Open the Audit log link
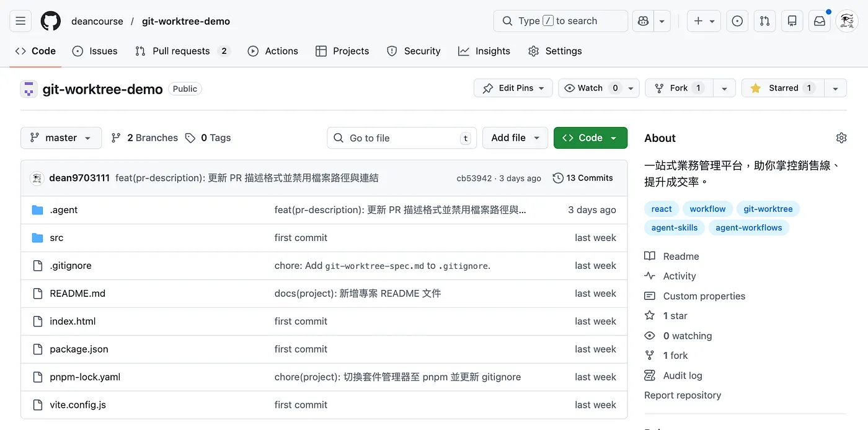Viewport: 868px width, 430px height. coord(673,375)
